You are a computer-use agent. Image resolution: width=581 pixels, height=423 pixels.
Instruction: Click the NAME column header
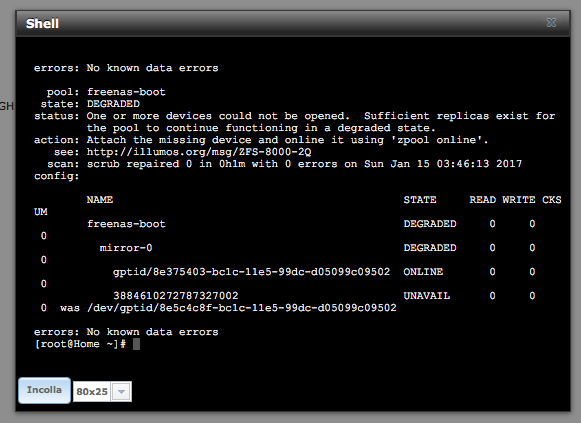click(100, 200)
